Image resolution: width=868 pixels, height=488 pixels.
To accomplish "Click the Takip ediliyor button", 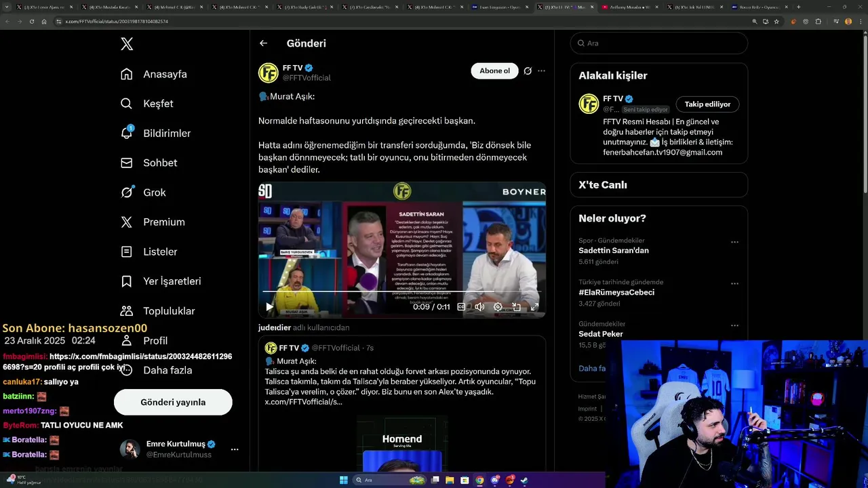I will pyautogui.click(x=707, y=104).
